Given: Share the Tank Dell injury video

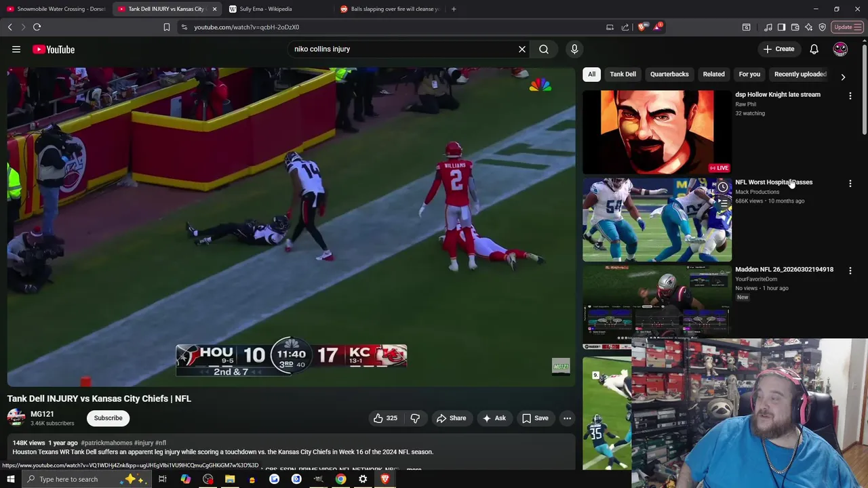Looking at the screenshot, I should coord(451,418).
